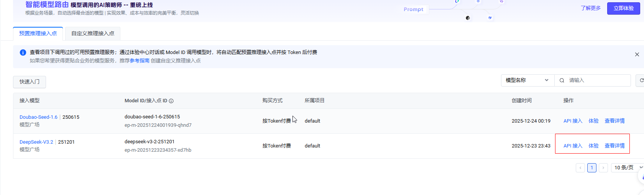Click API 接入 for Doubao-Seed-1.6
The image size is (644, 195).
[573, 121]
